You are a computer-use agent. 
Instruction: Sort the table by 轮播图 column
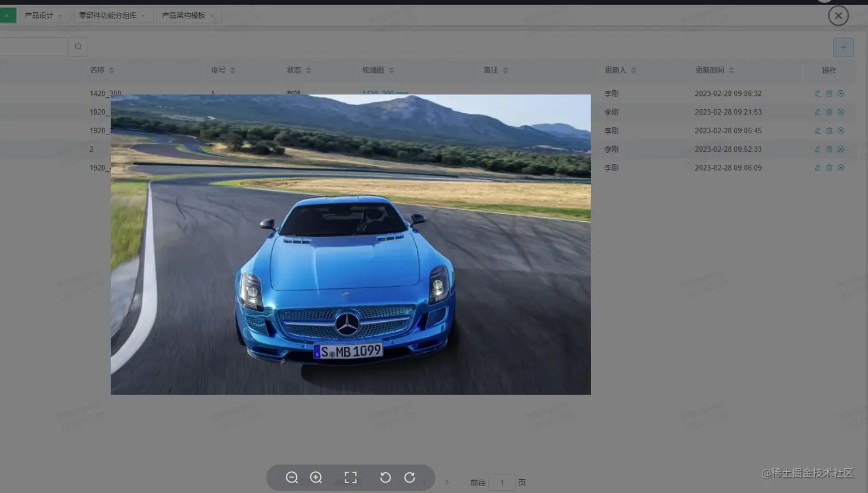point(392,70)
